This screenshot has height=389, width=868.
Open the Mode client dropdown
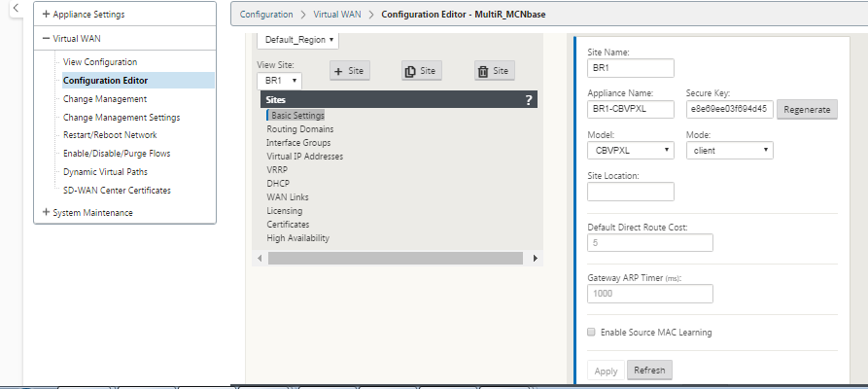click(x=730, y=150)
